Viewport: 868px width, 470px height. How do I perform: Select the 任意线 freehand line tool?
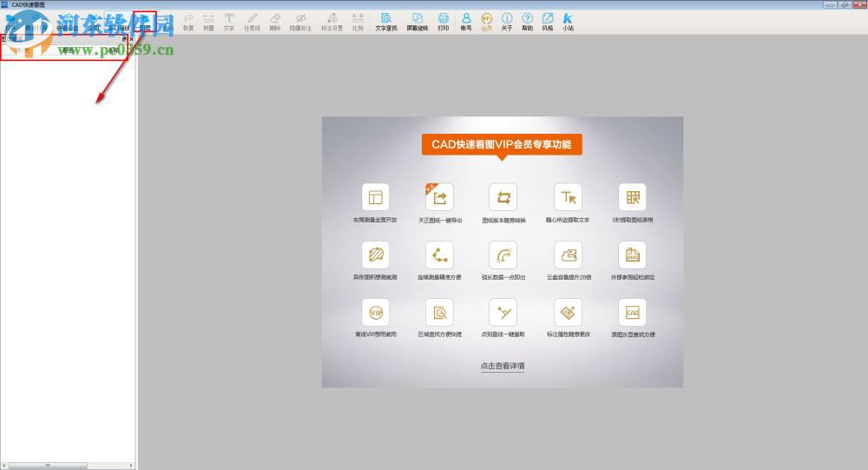(252, 23)
